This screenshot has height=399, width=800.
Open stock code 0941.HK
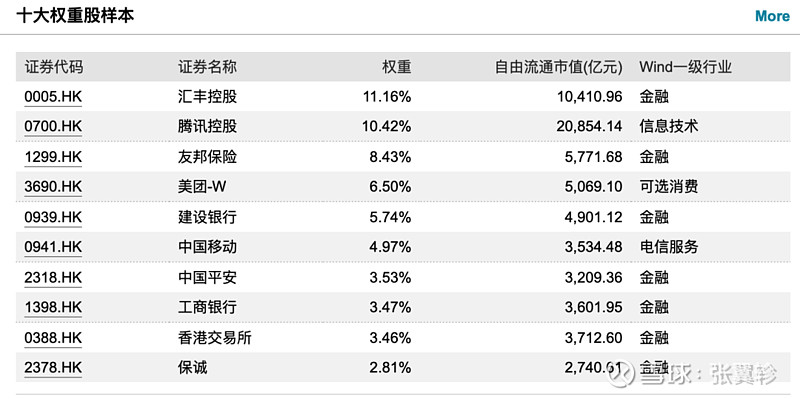(53, 247)
